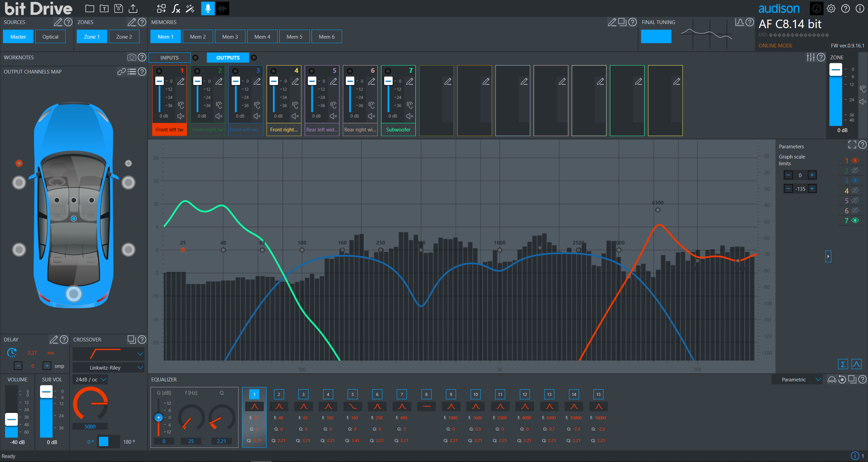Viewport: 868px width, 462px height.
Task: Mute the Subwoofer channel 7
Action: coord(410,116)
